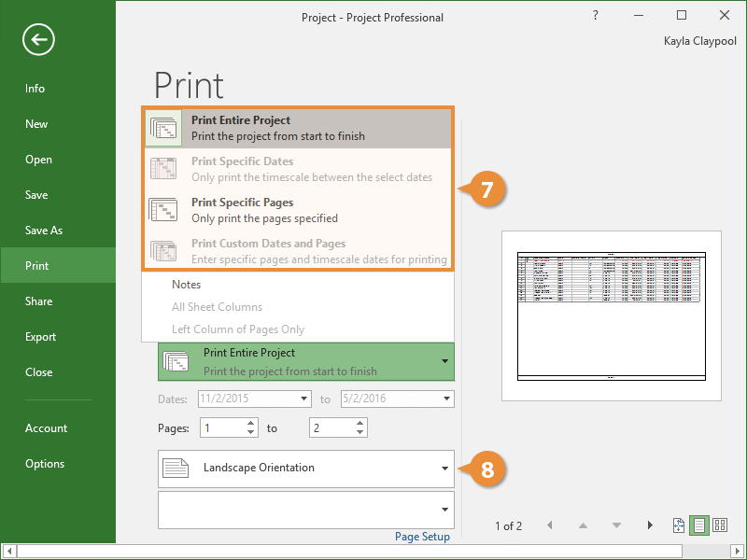This screenshot has width=747, height=560.
Task: Move preview page up with the up arrow
Action: point(583,526)
